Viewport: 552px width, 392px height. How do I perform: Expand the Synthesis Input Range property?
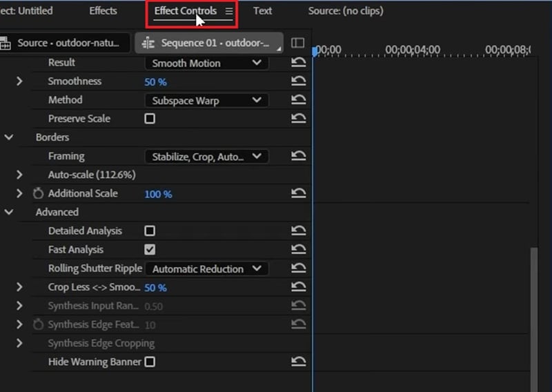(19, 306)
